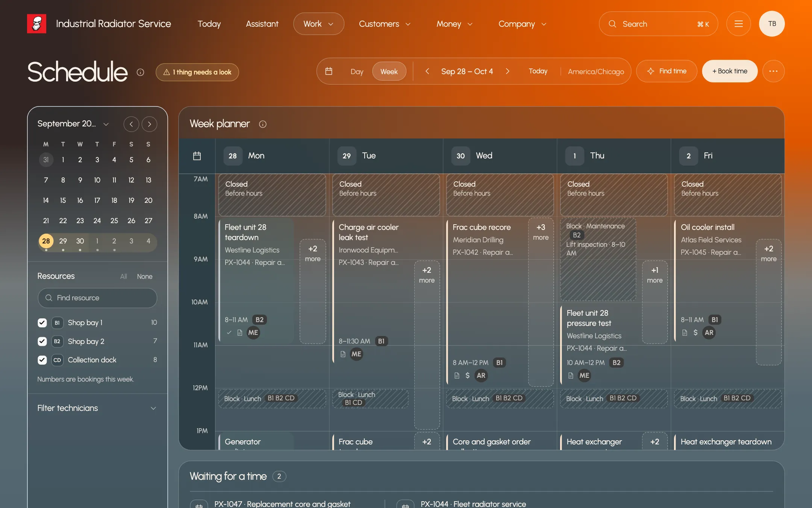Open the Assistant nav item
This screenshot has width=812, height=508.
click(262, 24)
